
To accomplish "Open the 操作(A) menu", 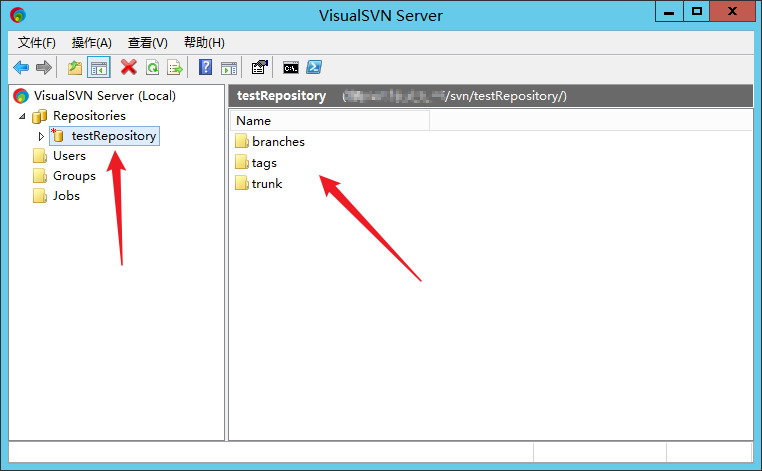I will tap(92, 43).
